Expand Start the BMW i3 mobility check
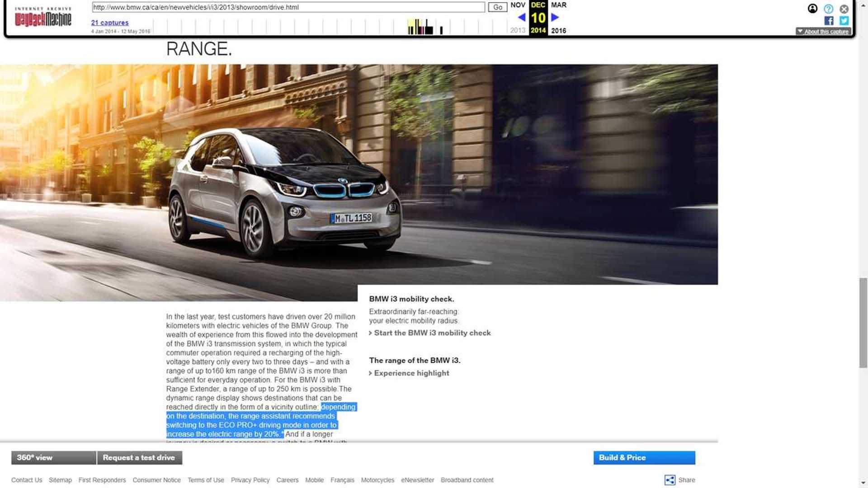This screenshot has height=488, width=868. pyautogui.click(x=432, y=333)
